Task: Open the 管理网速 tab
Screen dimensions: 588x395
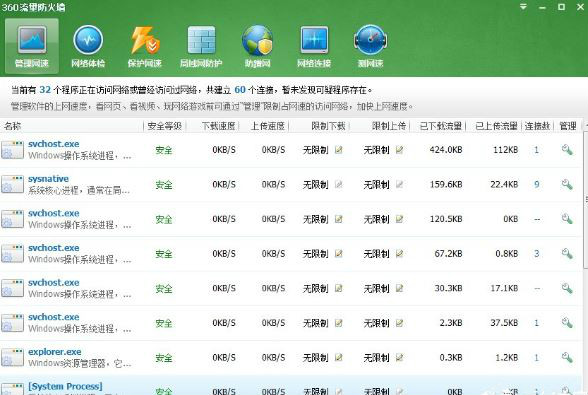Action: coord(32,45)
